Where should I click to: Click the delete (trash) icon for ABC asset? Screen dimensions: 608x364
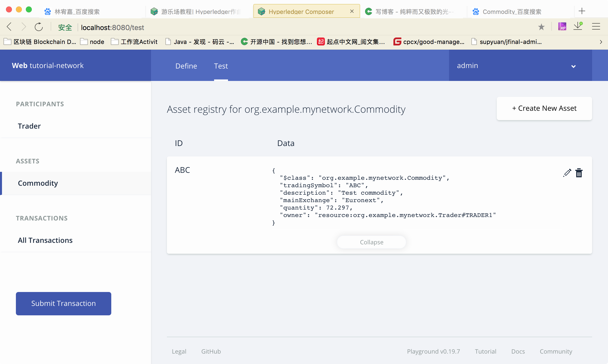(x=579, y=173)
